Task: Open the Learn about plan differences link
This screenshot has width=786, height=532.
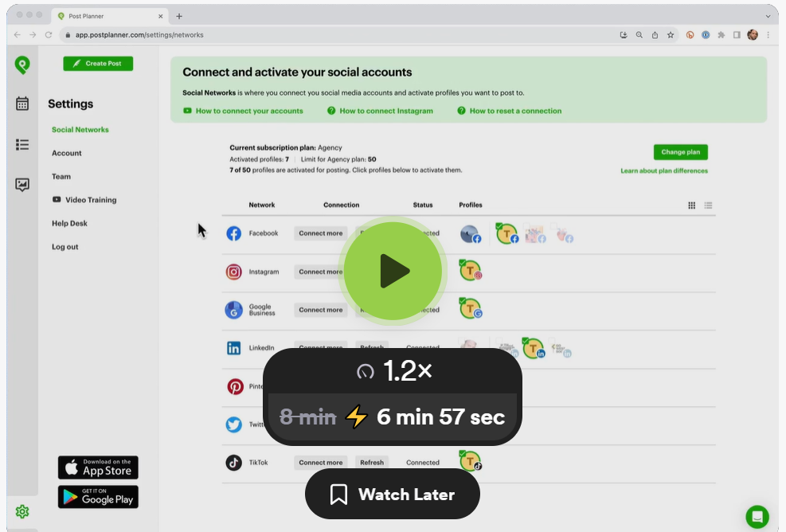Action: [x=664, y=170]
